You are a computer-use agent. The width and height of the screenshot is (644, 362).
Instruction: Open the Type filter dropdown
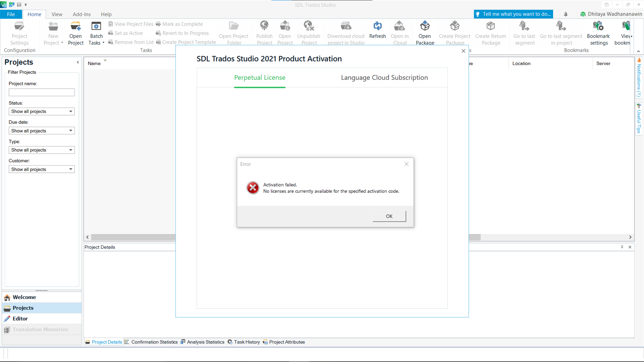click(x=42, y=150)
